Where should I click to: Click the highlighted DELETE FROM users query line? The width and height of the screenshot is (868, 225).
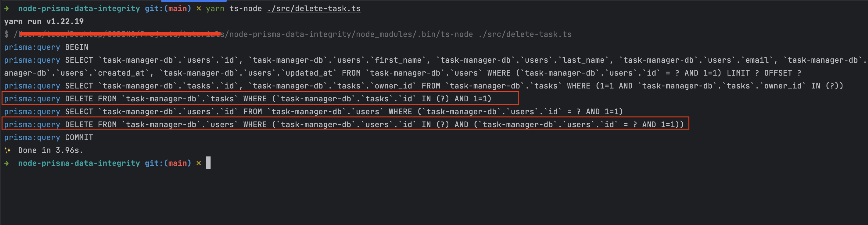pyautogui.click(x=345, y=124)
